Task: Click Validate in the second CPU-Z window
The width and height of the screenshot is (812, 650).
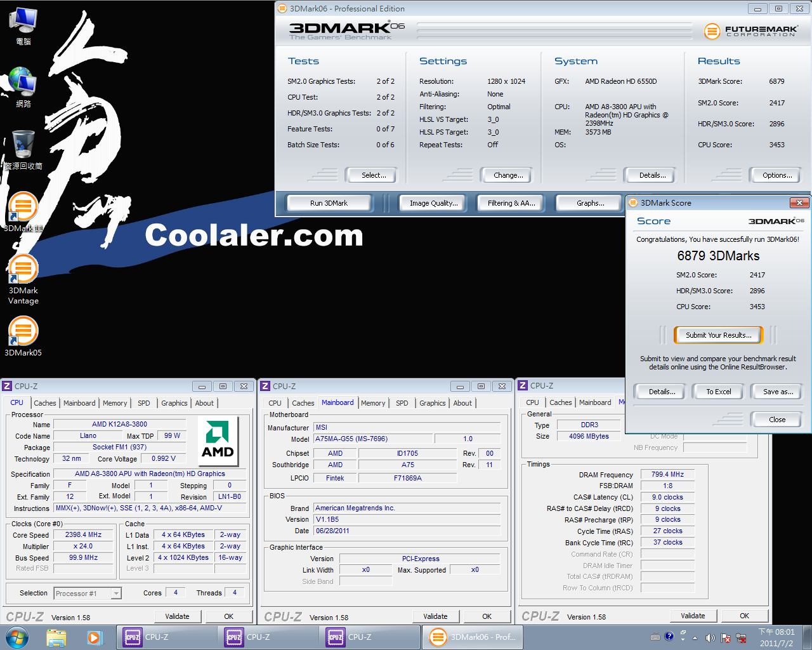Action: (435, 616)
